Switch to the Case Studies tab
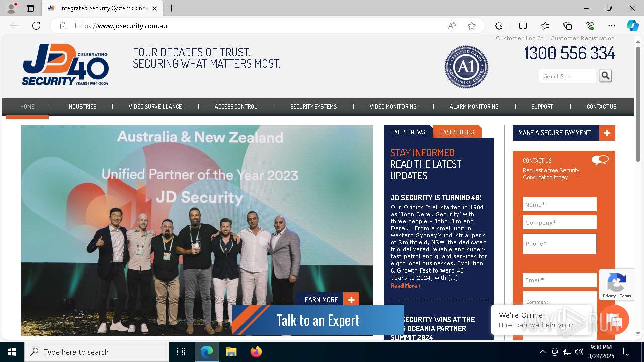 tap(457, 132)
